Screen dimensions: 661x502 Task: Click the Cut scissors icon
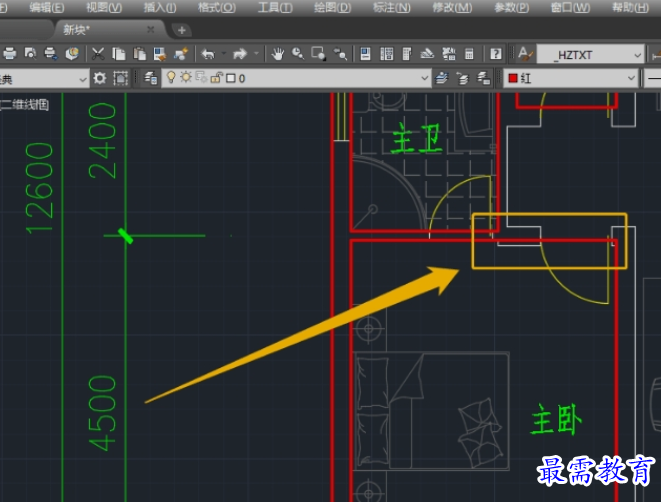(98, 54)
